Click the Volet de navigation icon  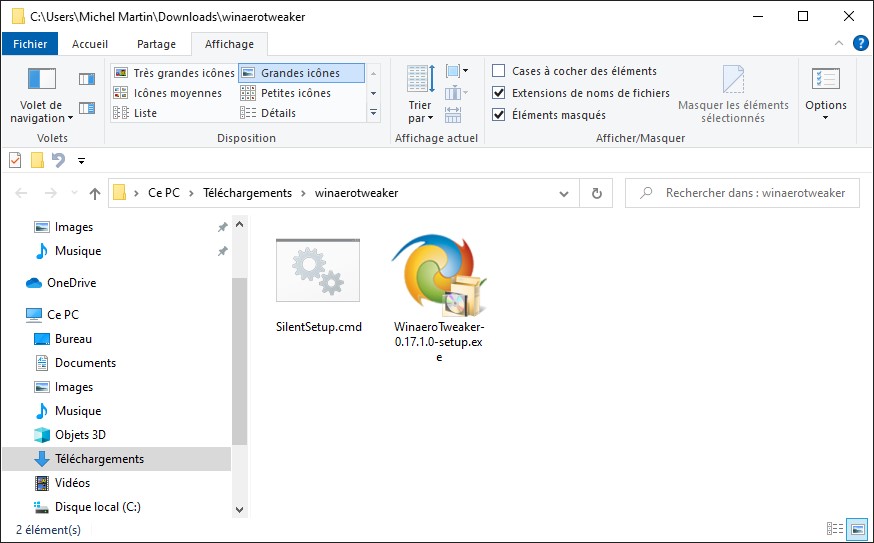pos(41,80)
